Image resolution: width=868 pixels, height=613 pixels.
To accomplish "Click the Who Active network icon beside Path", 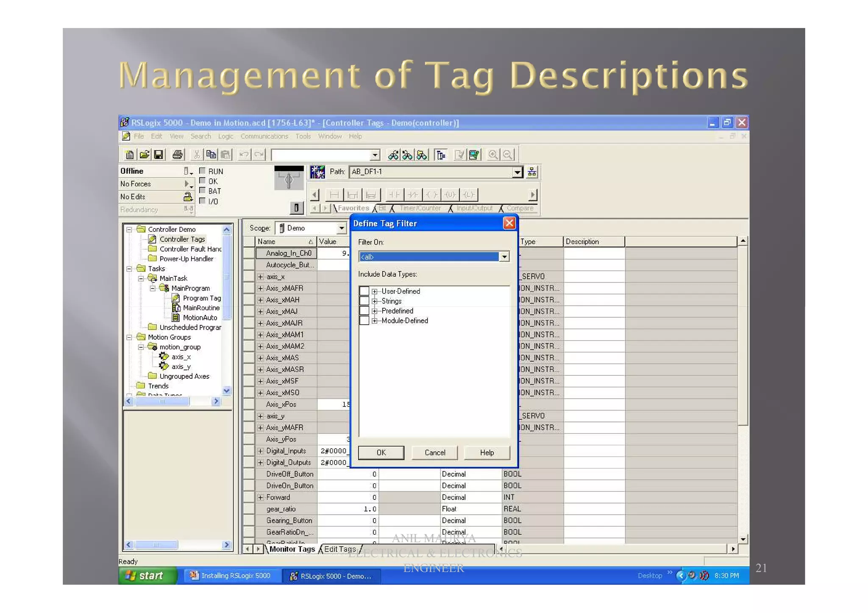I will [532, 172].
